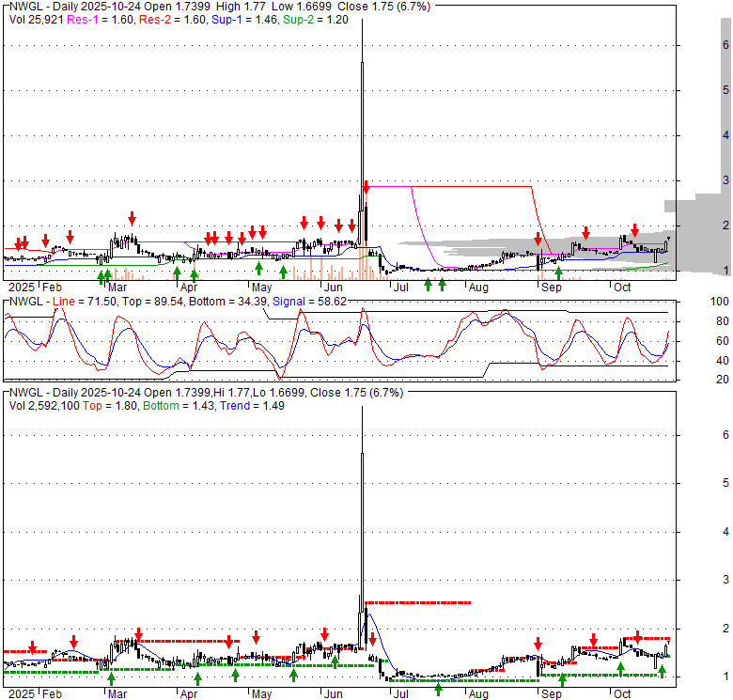The width and height of the screenshot is (733, 700).
Task: Click the Jul label on top chart axis
Action: click(401, 287)
